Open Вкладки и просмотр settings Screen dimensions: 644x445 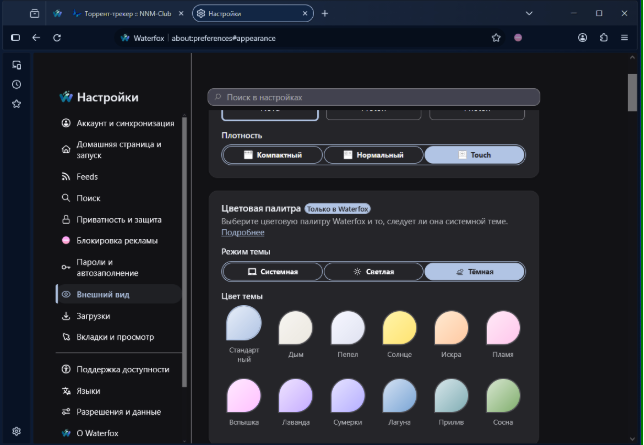118,337
